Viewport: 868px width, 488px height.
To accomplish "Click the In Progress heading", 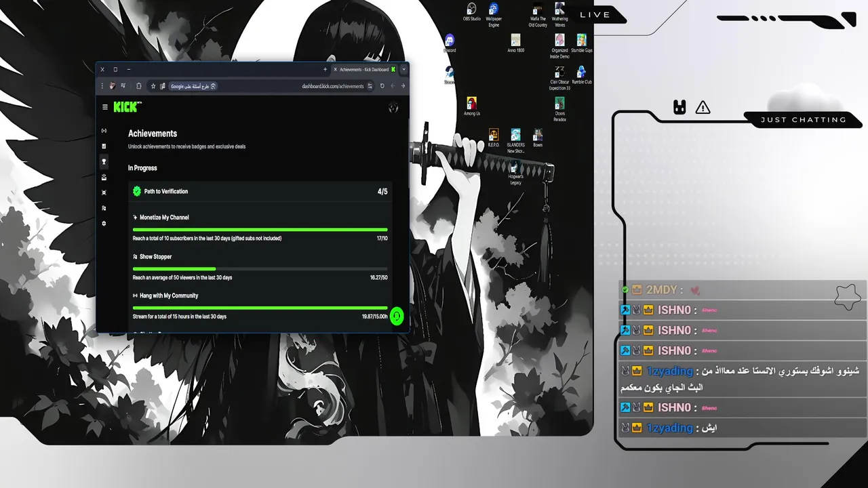I will (142, 168).
